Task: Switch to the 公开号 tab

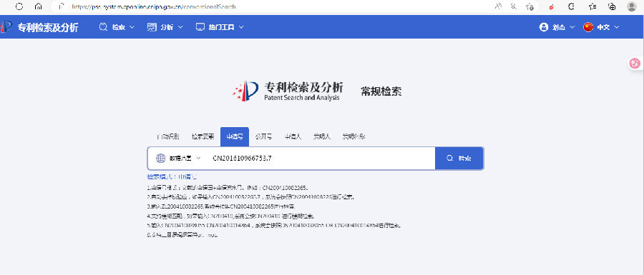Action: click(x=263, y=137)
